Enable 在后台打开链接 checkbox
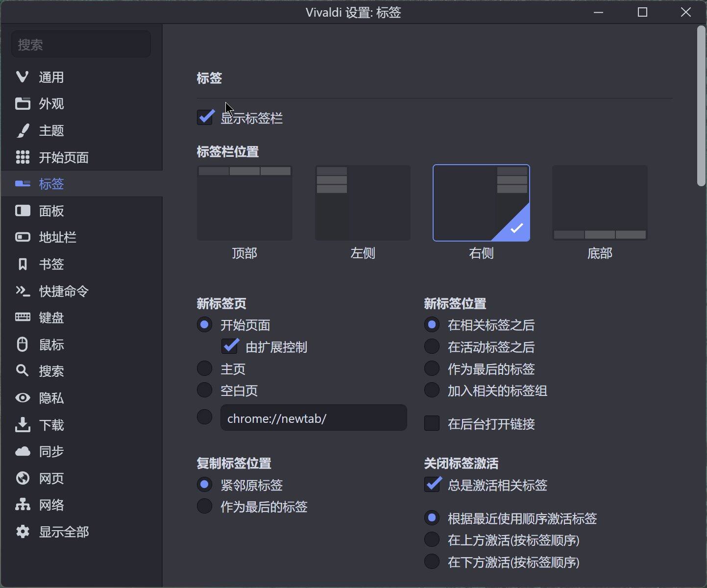Image resolution: width=707 pixels, height=588 pixels. pyautogui.click(x=432, y=423)
